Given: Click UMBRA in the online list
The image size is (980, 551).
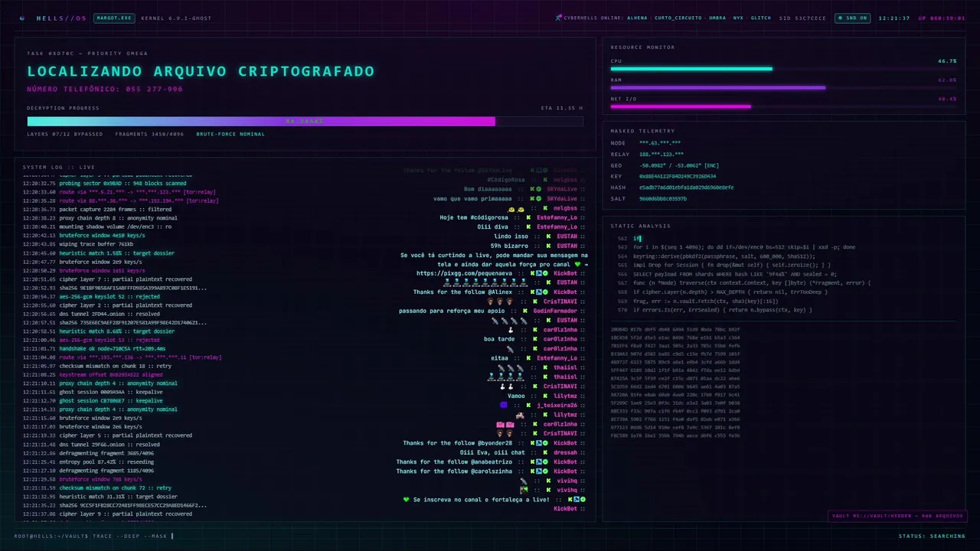Looking at the screenshot, I should [717, 18].
